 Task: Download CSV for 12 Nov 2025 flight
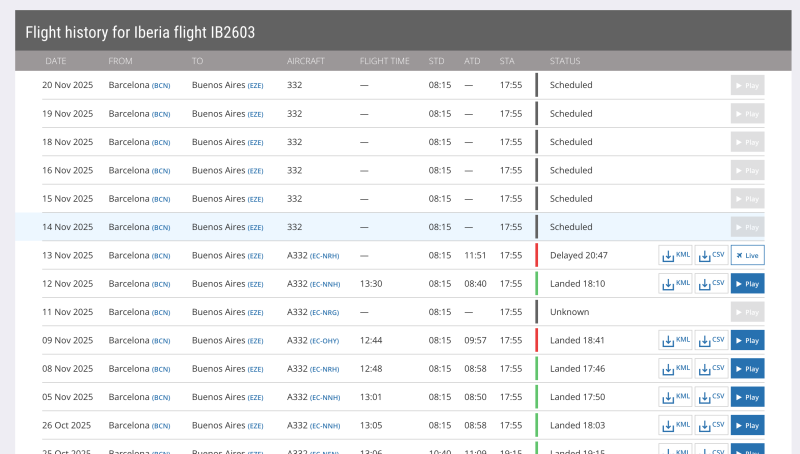click(x=711, y=284)
